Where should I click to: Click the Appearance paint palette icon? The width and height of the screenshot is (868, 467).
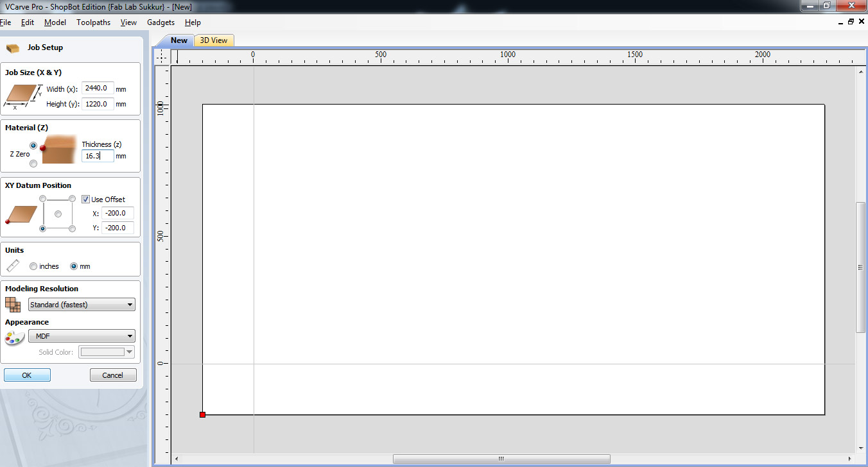point(14,338)
